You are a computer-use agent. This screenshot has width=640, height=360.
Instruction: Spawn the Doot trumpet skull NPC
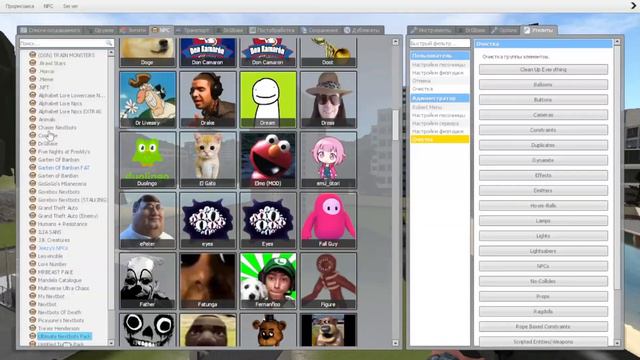coord(328,52)
